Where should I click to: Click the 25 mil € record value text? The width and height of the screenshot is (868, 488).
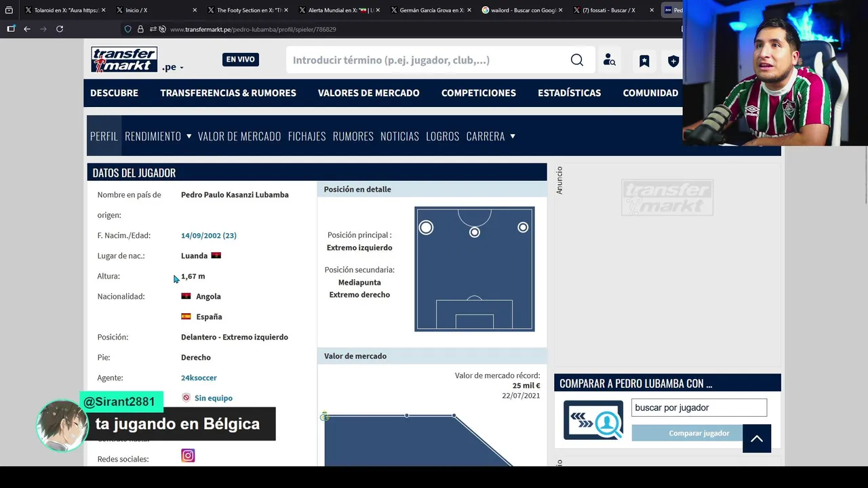tap(526, 386)
